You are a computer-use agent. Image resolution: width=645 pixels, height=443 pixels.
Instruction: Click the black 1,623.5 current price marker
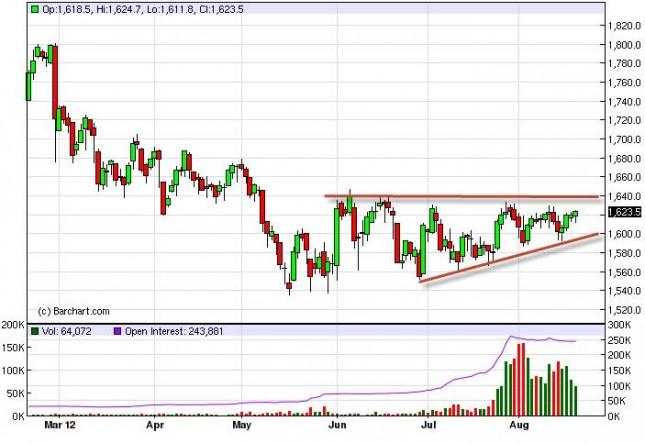pyautogui.click(x=624, y=212)
